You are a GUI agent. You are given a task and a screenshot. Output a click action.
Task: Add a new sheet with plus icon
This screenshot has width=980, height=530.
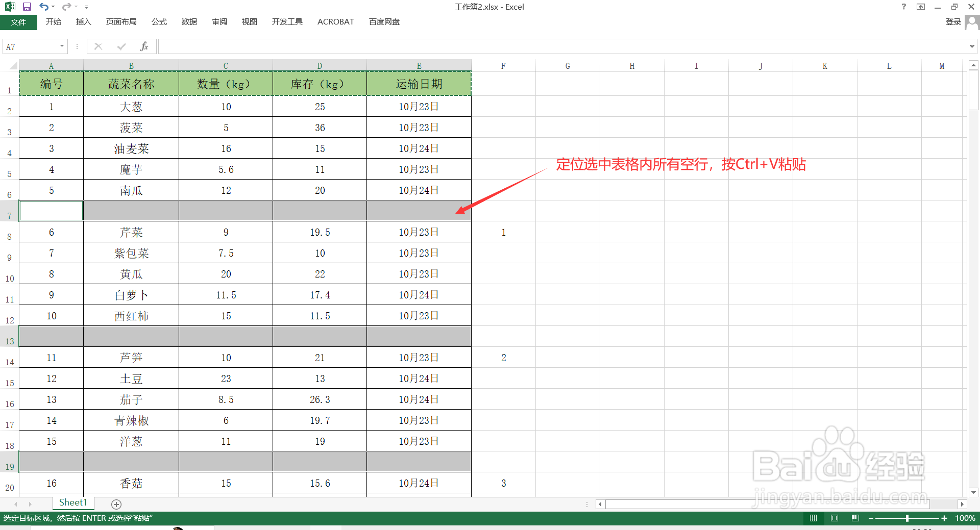click(116, 504)
